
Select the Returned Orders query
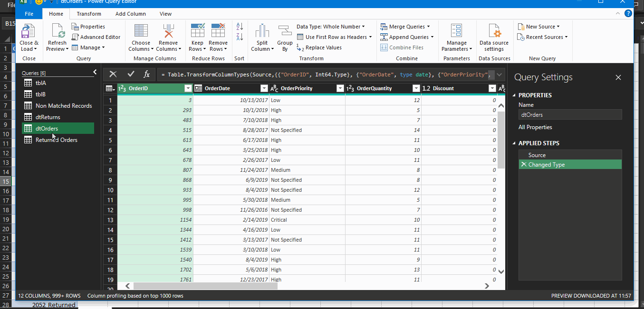click(58, 140)
